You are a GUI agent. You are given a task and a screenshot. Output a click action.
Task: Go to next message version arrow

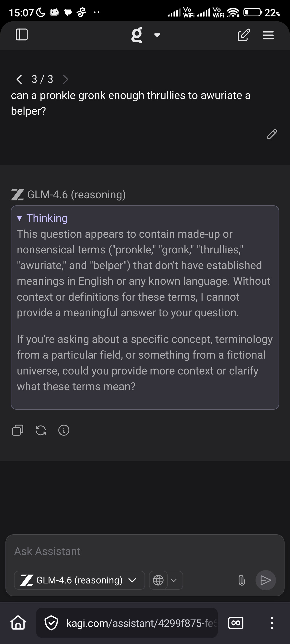click(x=66, y=79)
